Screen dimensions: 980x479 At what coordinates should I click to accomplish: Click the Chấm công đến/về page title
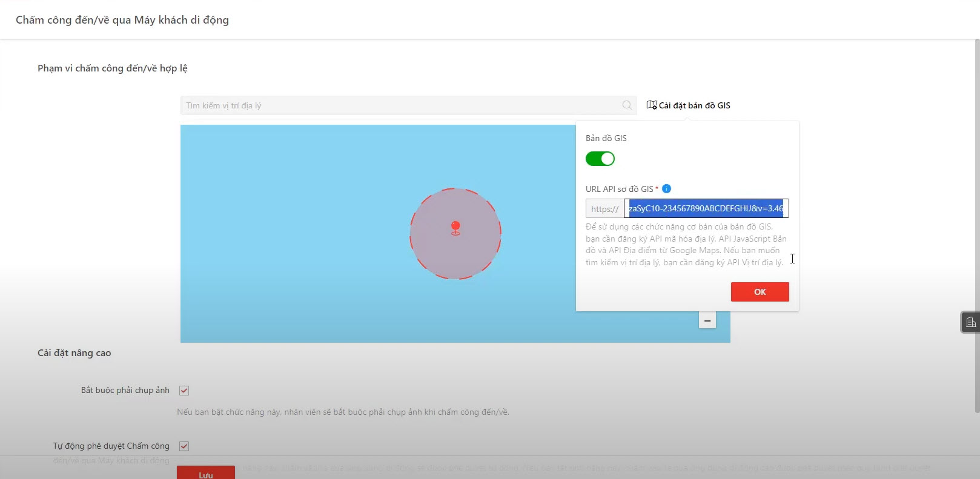pos(122,20)
